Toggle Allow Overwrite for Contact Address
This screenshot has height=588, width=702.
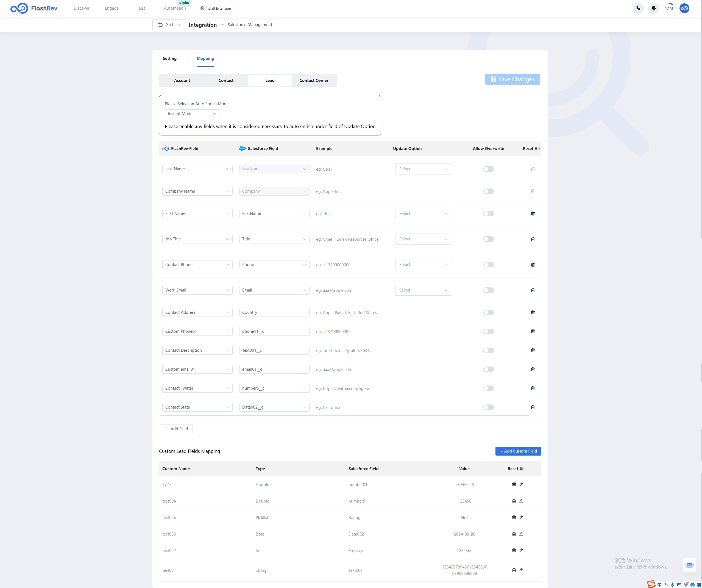[488, 312]
